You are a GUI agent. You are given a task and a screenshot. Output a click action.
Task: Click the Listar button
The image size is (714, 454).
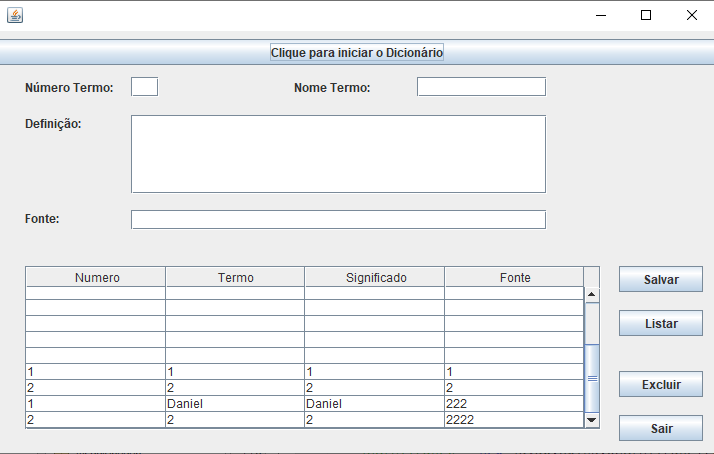(x=661, y=323)
